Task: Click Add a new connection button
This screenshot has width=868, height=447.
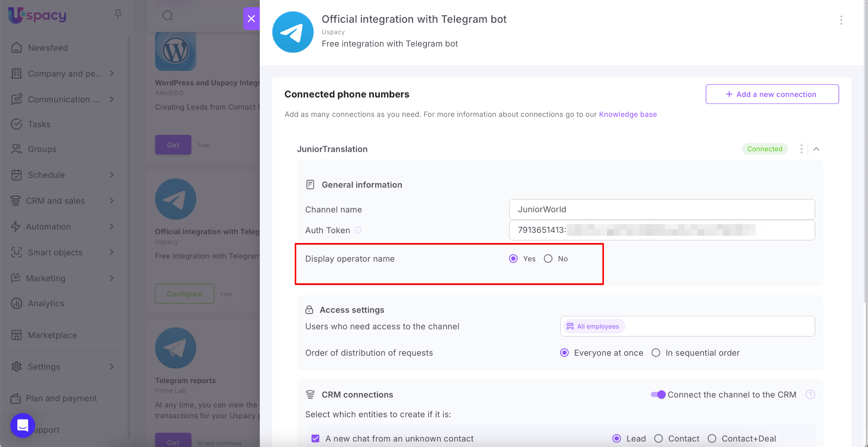Action: click(772, 94)
